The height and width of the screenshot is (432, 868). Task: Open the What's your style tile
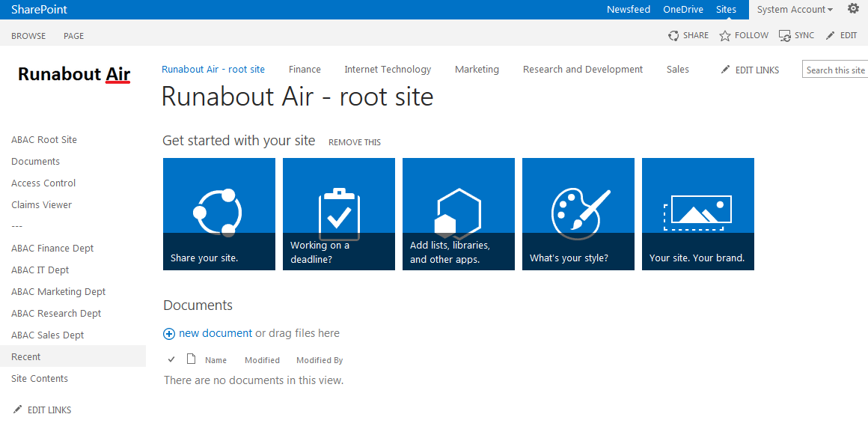(x=578, y=214)
